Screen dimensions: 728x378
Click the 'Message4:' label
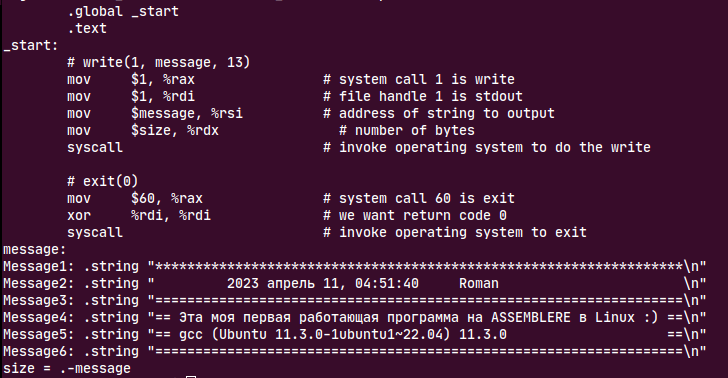[39, 318]
